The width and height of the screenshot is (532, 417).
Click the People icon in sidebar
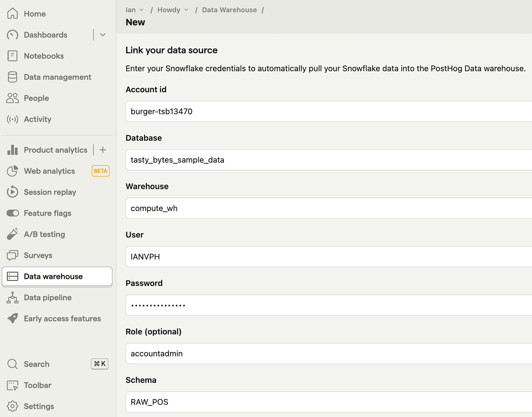[12, 98]
